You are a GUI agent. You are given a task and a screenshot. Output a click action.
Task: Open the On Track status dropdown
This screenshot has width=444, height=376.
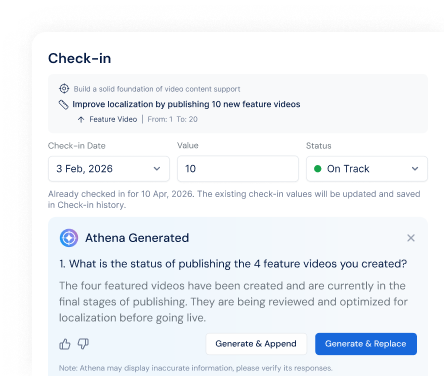367,169
